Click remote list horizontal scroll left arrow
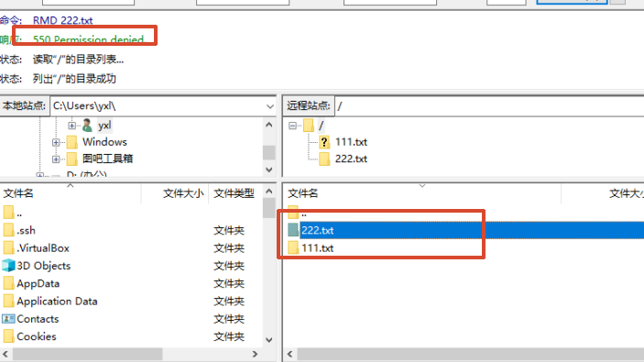 click(290, 354)
